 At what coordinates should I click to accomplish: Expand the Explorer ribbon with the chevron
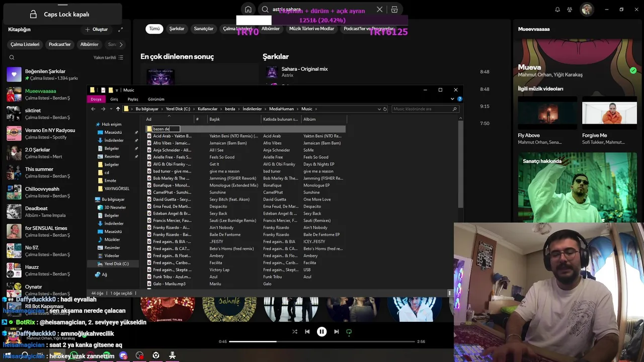click(452, 99)
